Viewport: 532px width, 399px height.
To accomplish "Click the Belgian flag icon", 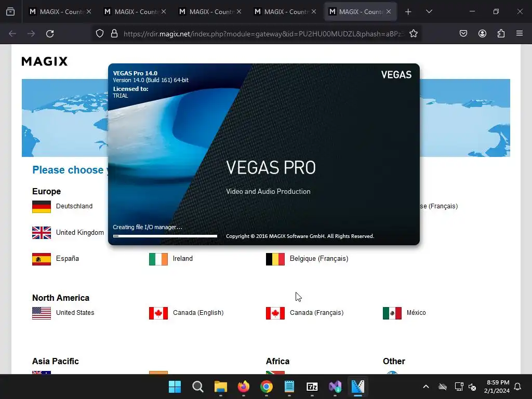I will [x=275, y=259].
